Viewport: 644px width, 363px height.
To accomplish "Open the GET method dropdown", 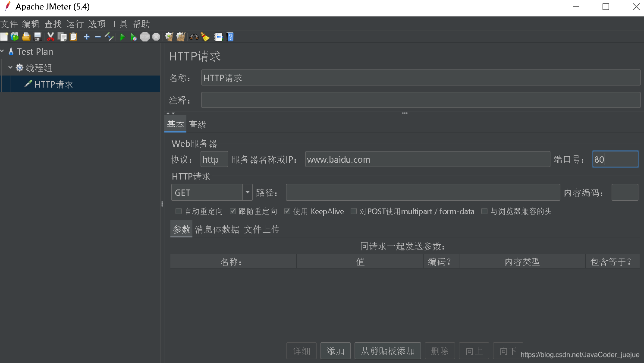I will tap(248, 193).
